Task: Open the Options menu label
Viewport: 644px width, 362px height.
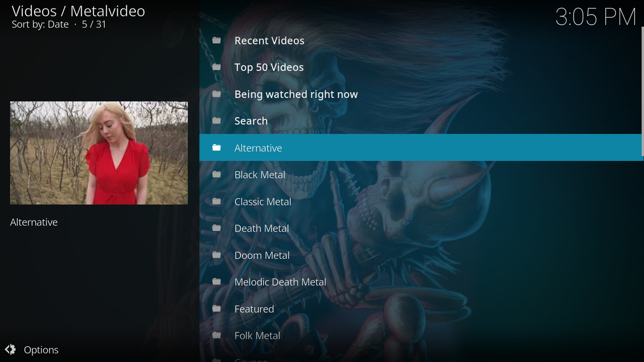Action: pyautogui.click(x=41, y=350)
